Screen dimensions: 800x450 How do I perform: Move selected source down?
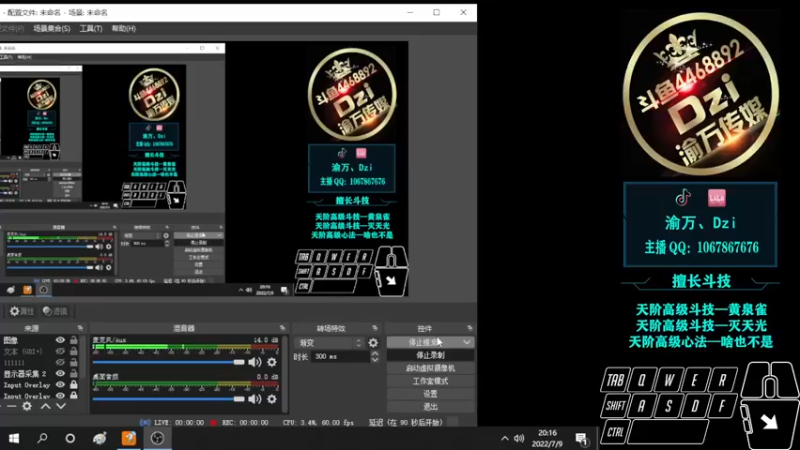[61, 406]
